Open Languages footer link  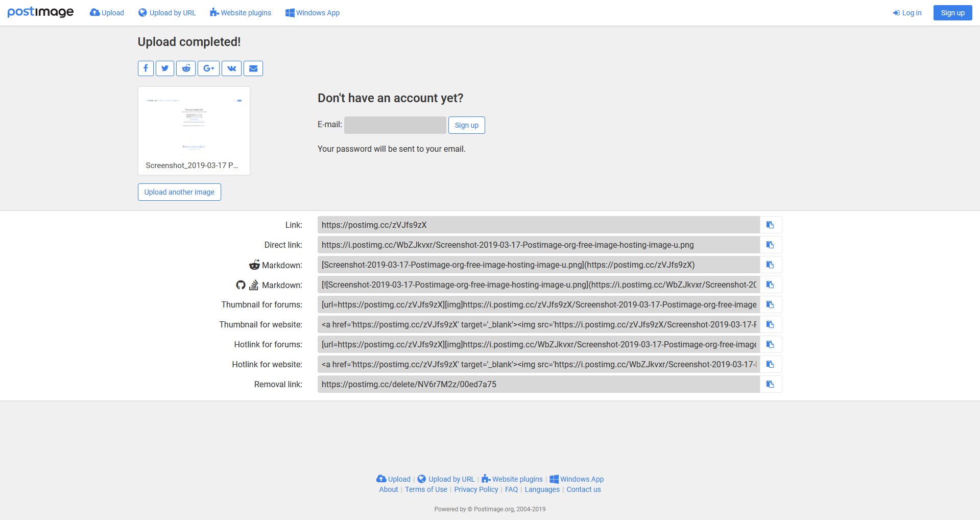(542, 489)
